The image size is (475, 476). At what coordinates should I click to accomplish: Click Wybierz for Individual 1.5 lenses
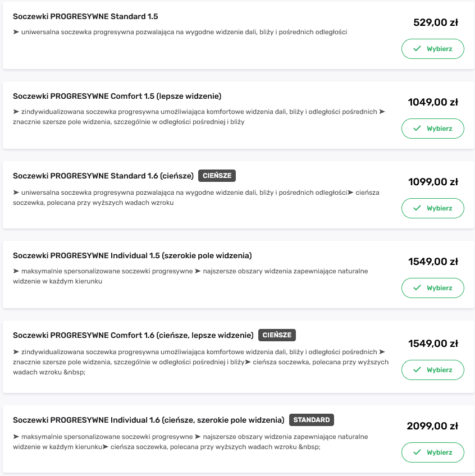(x=432, y=288)
